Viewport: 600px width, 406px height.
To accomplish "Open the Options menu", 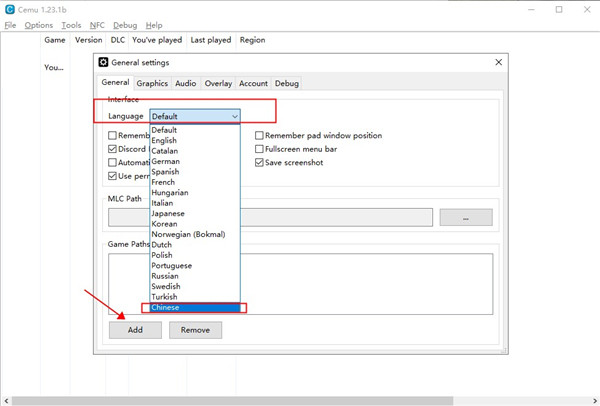I will (x=39, y=25).
